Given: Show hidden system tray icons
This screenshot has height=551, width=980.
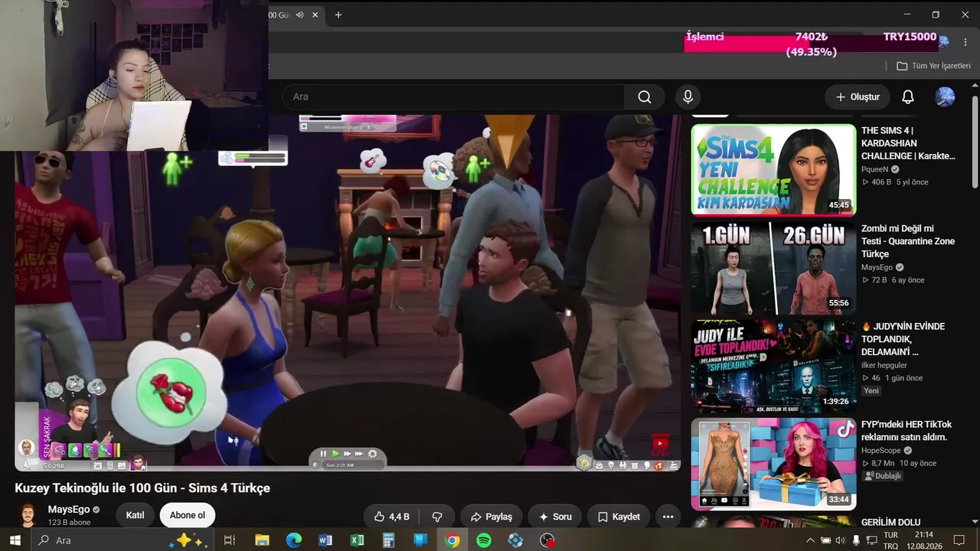Looking at the screenshot, I should coord(810,540).
